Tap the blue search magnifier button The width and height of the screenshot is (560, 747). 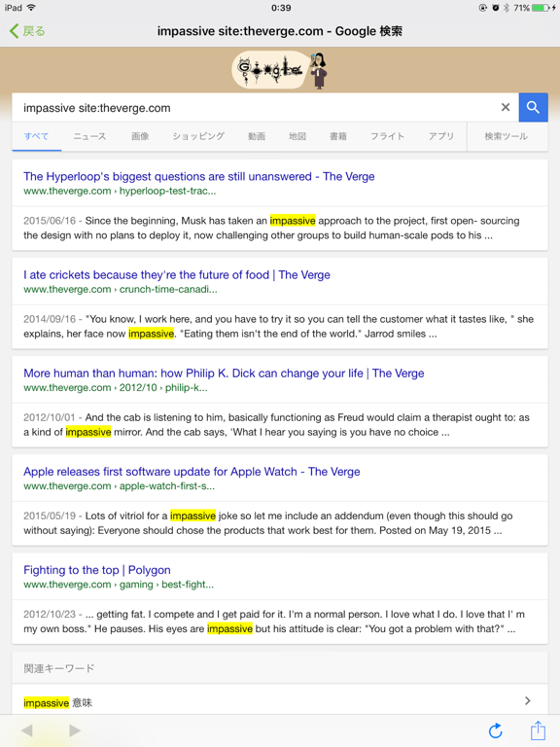point(533,108)
